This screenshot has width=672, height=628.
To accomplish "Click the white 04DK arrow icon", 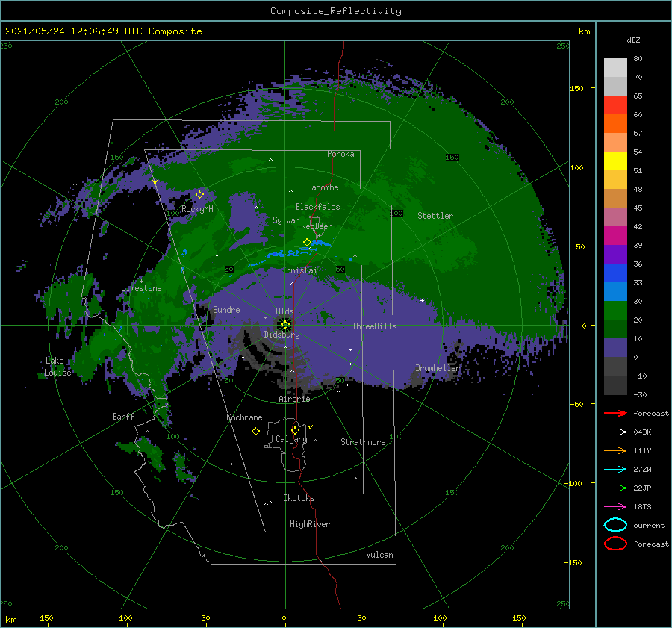I will click(x=615, y=432).
